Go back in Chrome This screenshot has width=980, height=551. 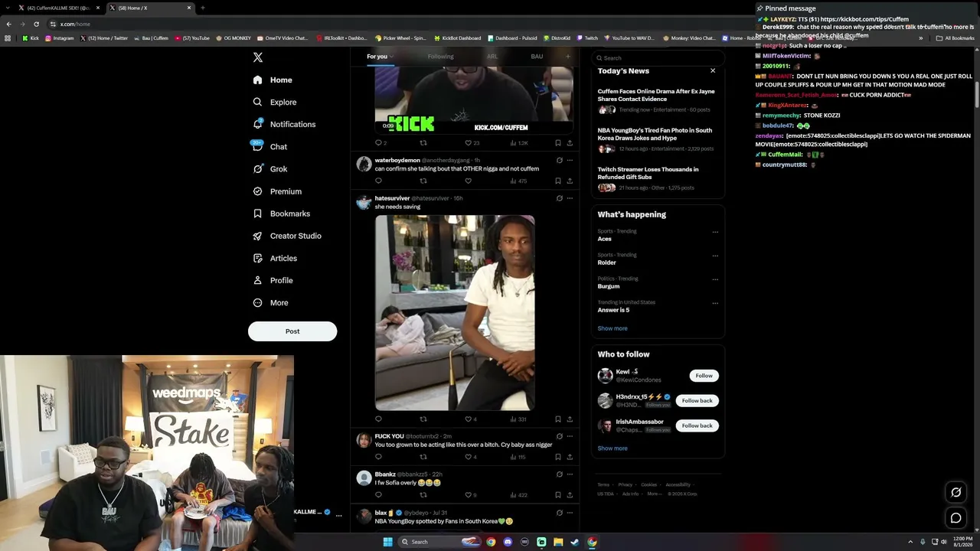click(x=8, y=24)
